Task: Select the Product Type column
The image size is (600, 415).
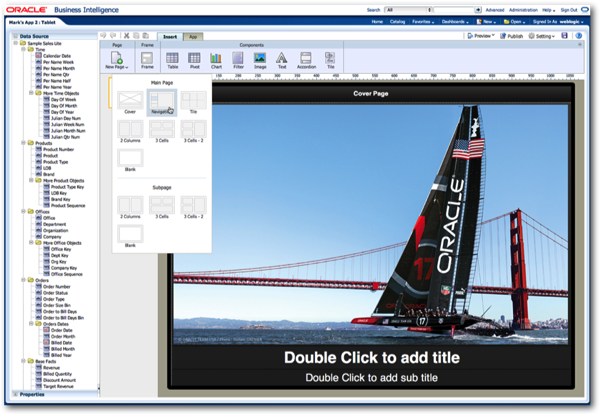Action: 55,162
